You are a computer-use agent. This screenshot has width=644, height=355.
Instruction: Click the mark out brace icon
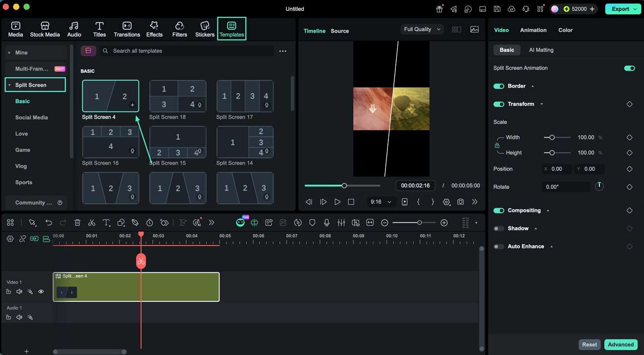coord(432,202)
